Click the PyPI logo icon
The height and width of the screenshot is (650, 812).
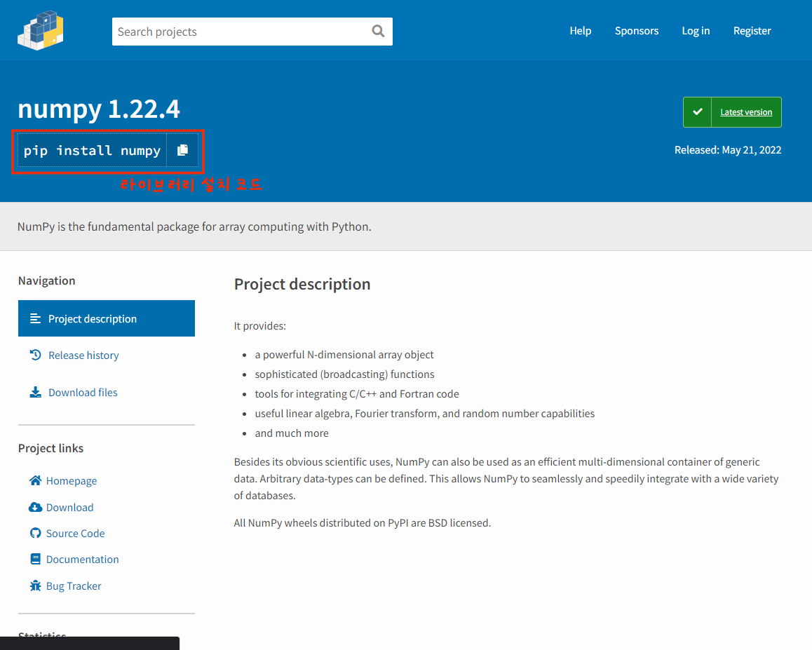pyautogui.click(x=41, y=30)
